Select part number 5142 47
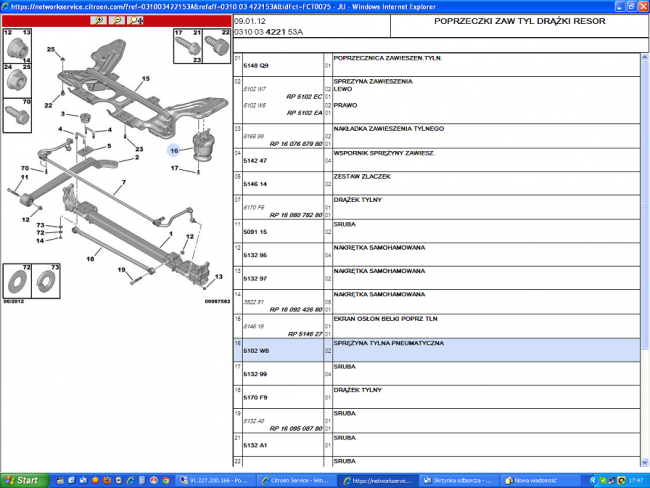Image resolution: width=650 pixels, height=488 pixels. (x=255, y=160)
